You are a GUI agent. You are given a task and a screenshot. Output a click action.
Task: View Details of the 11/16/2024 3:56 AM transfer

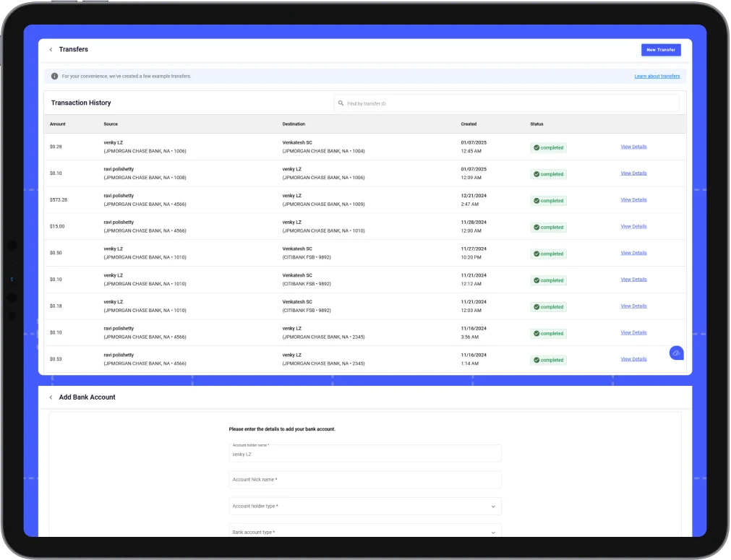coord(633,332)
